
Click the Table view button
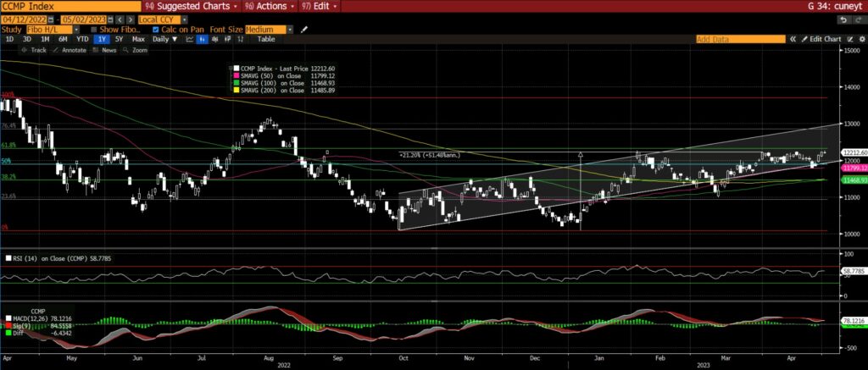pos(266,39)
